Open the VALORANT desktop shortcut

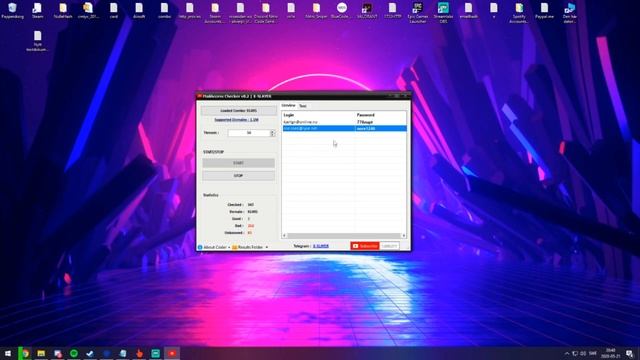point(367,11)
